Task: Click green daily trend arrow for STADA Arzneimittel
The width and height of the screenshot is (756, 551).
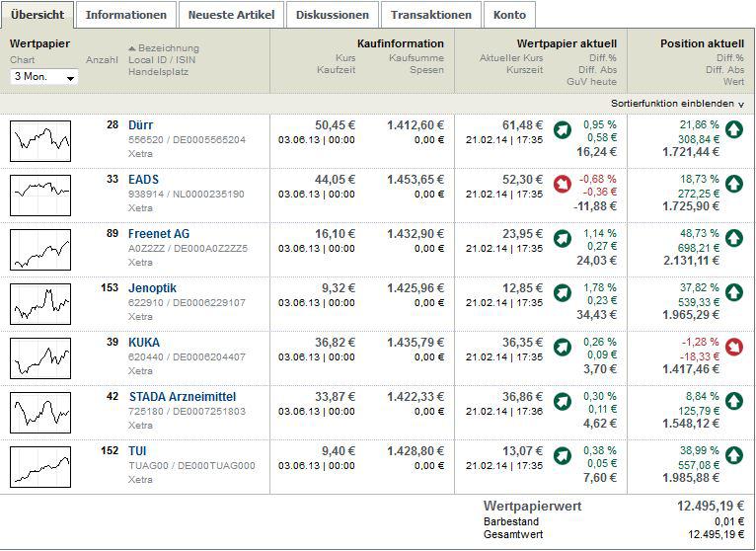Action: tap(562, 401)
